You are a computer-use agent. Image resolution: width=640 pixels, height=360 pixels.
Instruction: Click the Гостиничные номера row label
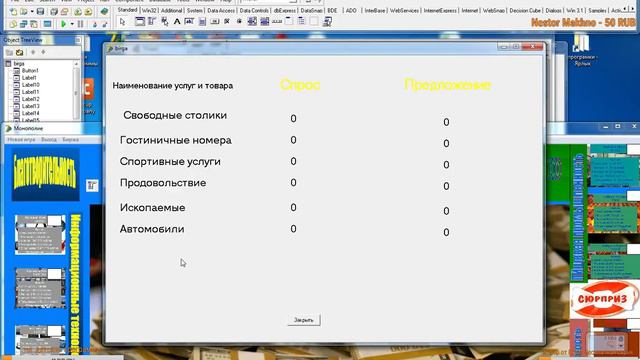click(x=176, y=140)
